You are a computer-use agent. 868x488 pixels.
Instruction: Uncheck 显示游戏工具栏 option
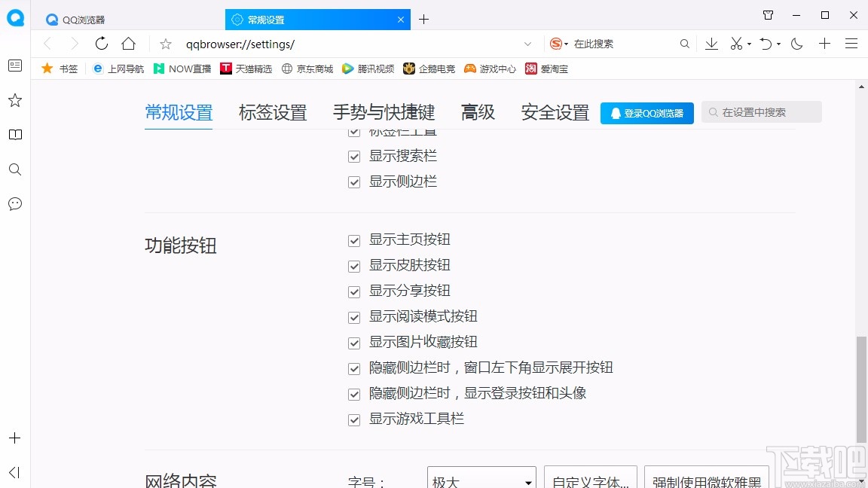click(353, 419)
